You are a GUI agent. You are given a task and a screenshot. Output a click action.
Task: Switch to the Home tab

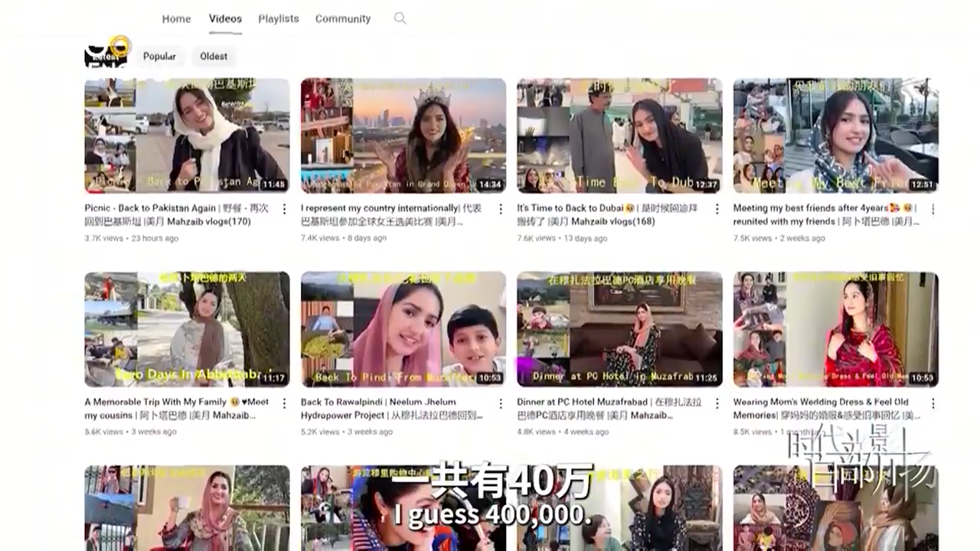[176, 18]
